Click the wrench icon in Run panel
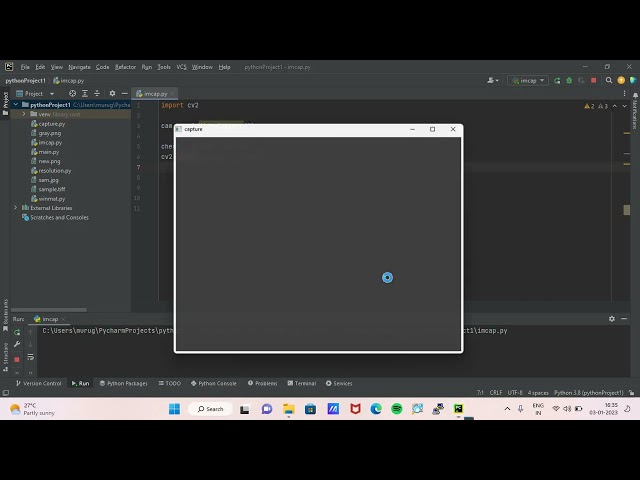Image resolution: width=640 pixels, height=480 pixels. [17, 344]
